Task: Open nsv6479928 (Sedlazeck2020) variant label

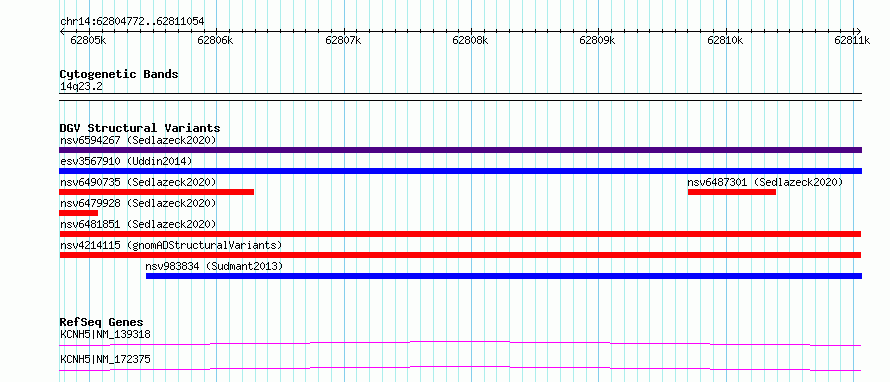Action: click(x=138, y=203)
